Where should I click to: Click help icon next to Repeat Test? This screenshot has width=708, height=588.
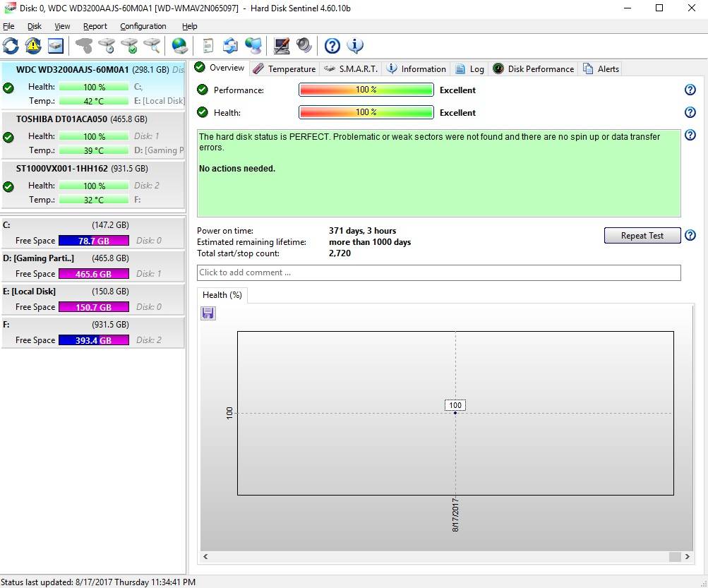pos(690,235)
